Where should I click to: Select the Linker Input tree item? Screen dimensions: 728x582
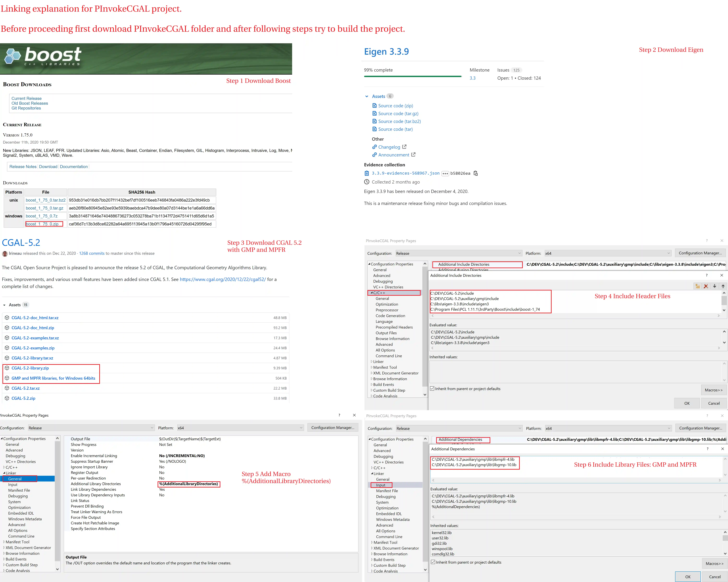pyautogui.click(x=381, y=485)
